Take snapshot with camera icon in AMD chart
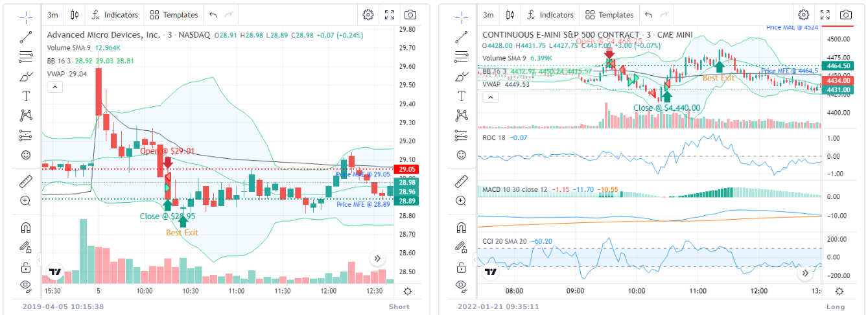The height and width of the screenshot is (315, 868). pyautogui.click(x=410, y=15)
